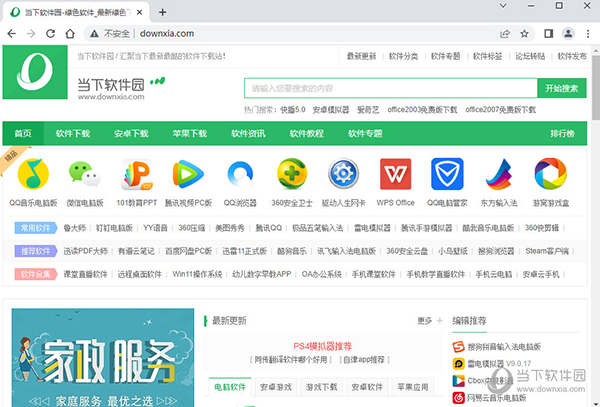Image resolution: width=600 pixels, height=407 pixels.
Task: Open the QQ音乐电脑版 music icon
Action: point(33,174)
